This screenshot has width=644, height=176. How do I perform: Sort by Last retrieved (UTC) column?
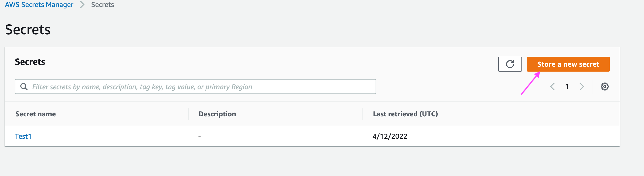405,114
